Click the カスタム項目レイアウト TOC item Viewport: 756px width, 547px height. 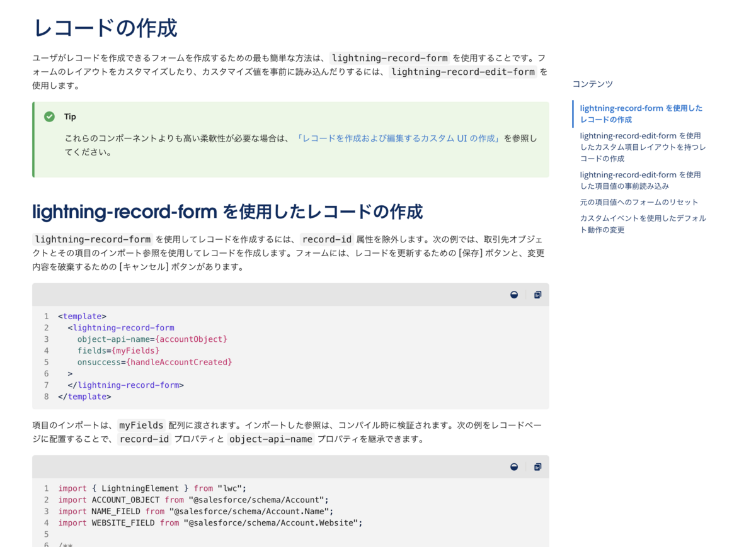point(643,147)
